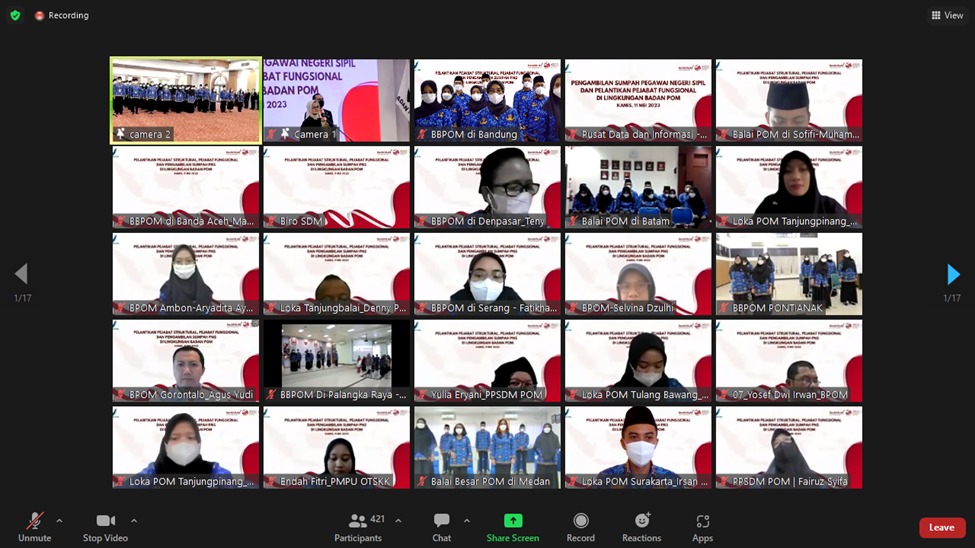
Task: Expand the arrow next to Chat
Action: [466, 520]
